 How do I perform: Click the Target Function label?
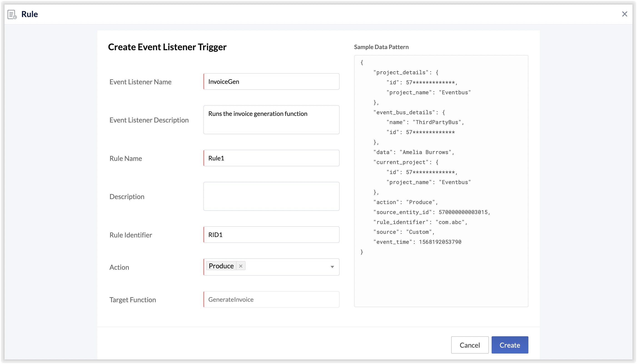coord(133,299)
